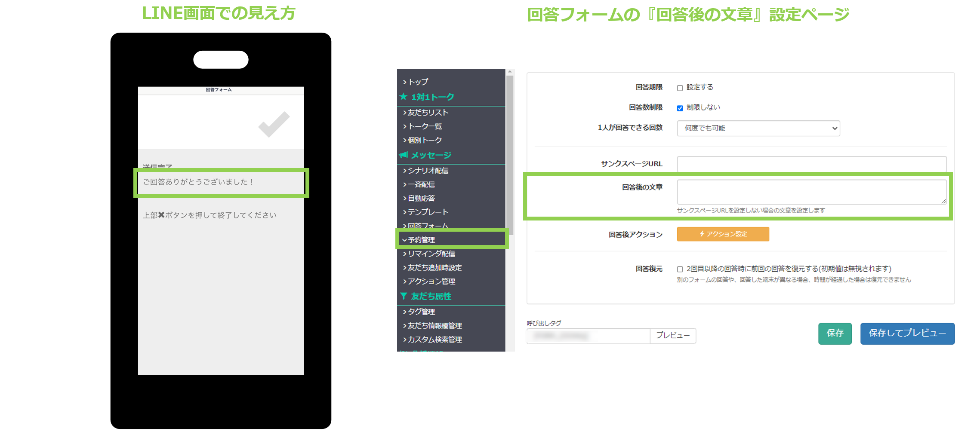Image resolution: width=980 pixels, height=447 pixels.
Task: Click the サンクスページURL input field
Action: pos(811,164)
